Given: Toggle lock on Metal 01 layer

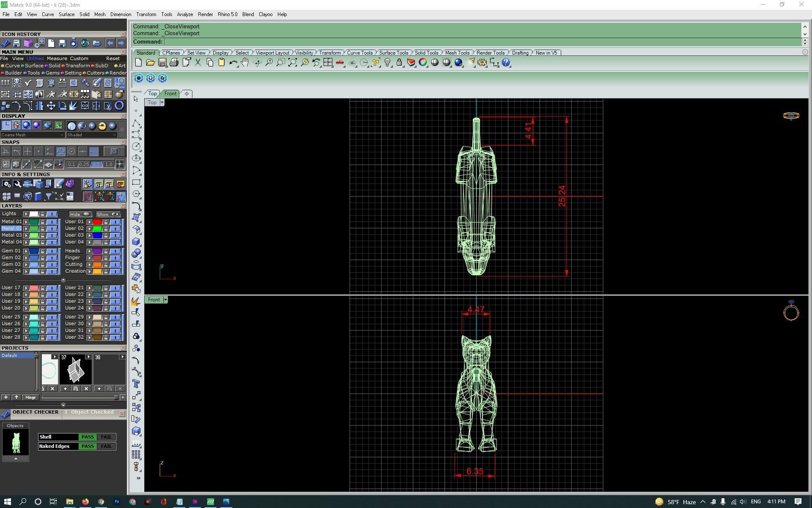Looking at the screenshot, I should 42,222.
